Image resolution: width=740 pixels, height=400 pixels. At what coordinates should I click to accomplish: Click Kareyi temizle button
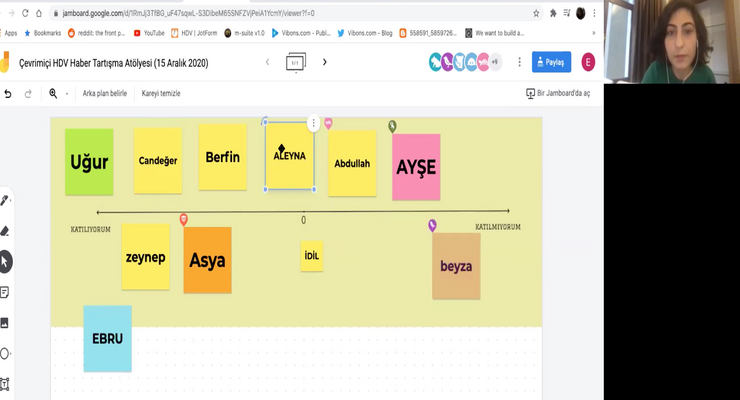[161, 93]
